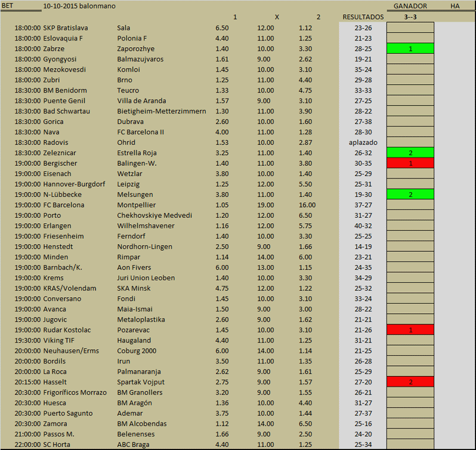Screen dimensions: 476x450
Task: Select the result 35-24 for Mezokovesdi
Action: point(363,70)
